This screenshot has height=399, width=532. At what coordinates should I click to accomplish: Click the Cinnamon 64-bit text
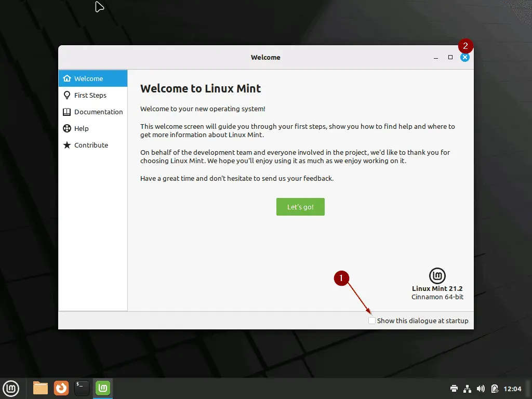[x=437, y=297]
